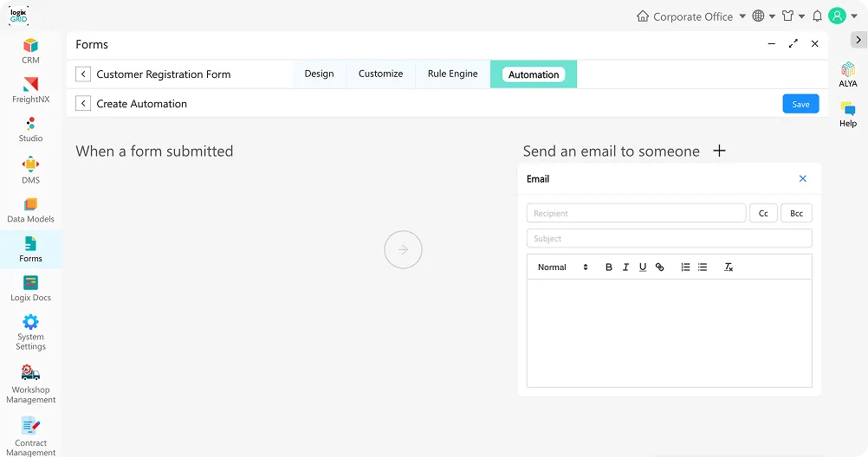Open notifications bell
This screenshot has width=868, height=457.
click(817, 16)
